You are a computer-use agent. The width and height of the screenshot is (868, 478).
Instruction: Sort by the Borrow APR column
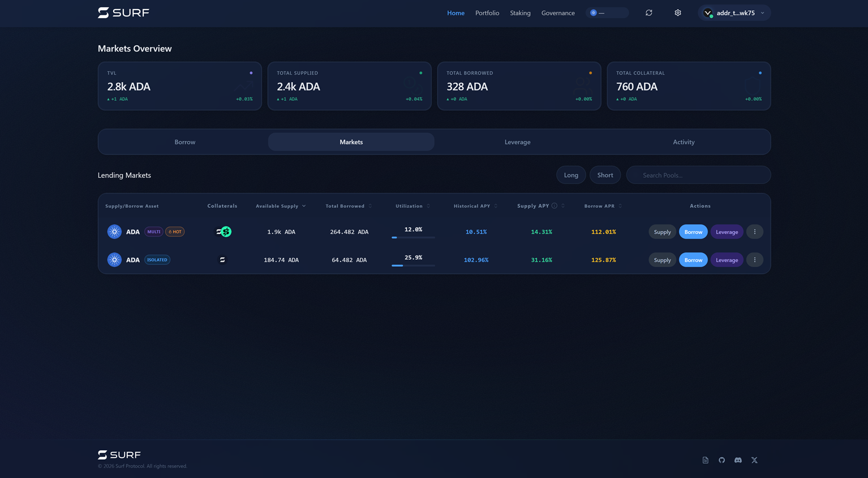(x=603, y=206)
